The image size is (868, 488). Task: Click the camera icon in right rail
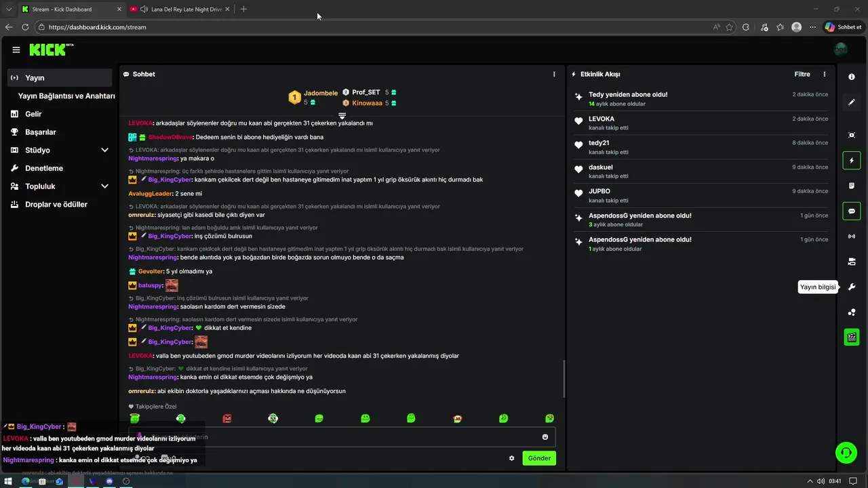852,262
